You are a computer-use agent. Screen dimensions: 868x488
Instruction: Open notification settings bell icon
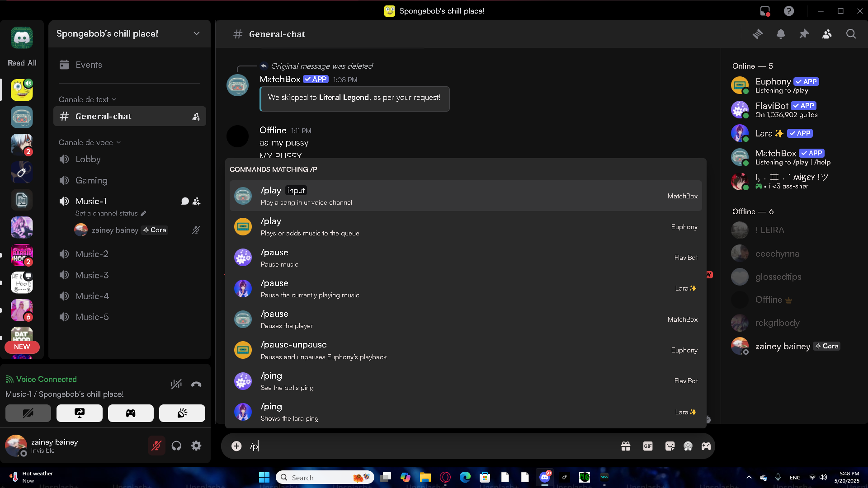(781, 34)
